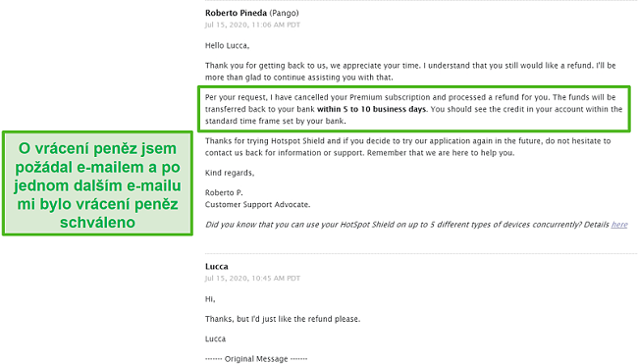Image resolution: width=638 pixels, height=364 pixels.
Task: Click the 'Hi,' line in Lucca's message
Action: click(210, 299)
